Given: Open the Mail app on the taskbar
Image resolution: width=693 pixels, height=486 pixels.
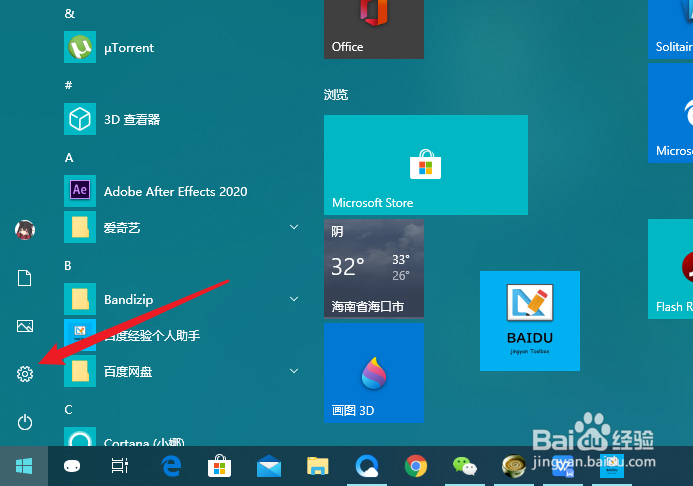Looking at the screenshot, I should pyautogui.click(x=269, y=467).
